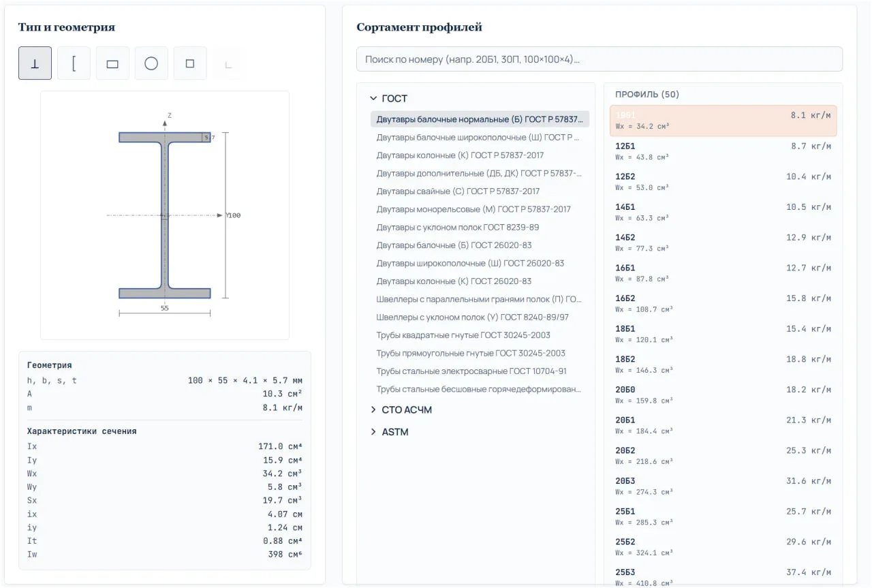The height and width of the screenshot is (588, 872).
Task: Click the I-beam cross-section drawing
Action: (x=165, y=215)
